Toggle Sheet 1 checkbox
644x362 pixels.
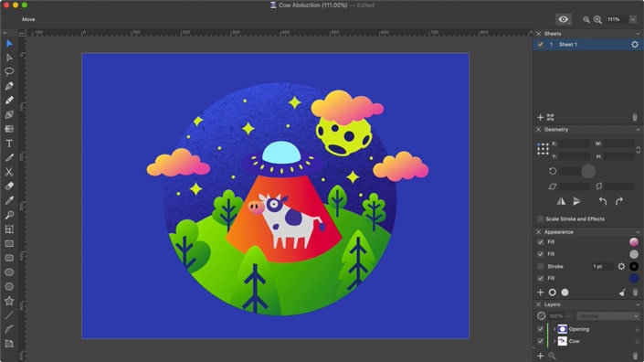pos(540,45)
